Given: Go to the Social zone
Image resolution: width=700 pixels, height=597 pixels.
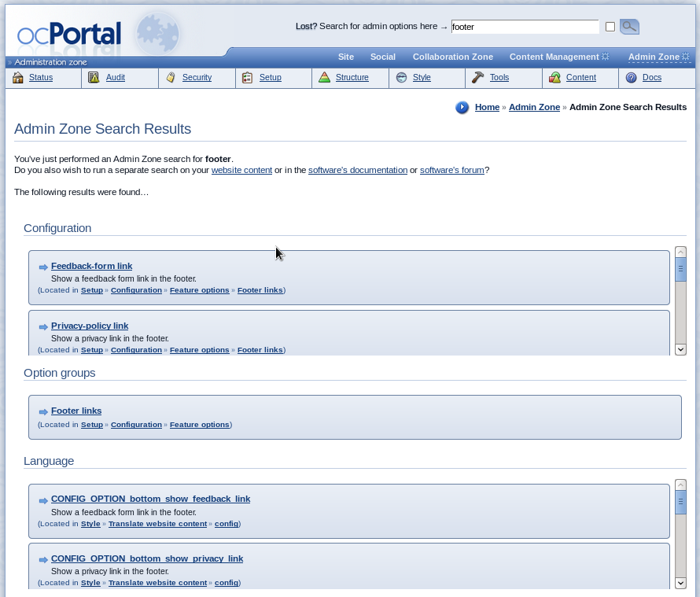Looking at the screenshot, I should click(382, 57).
